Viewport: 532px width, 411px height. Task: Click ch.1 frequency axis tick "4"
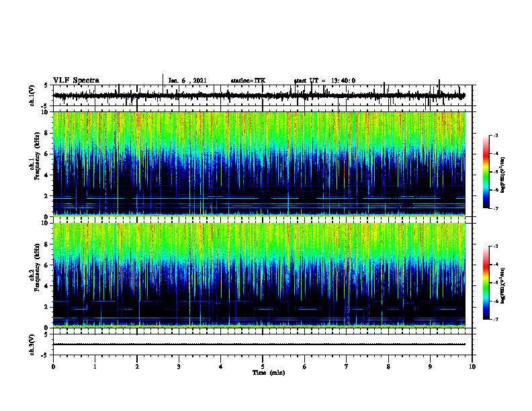(x=47, y=175)
